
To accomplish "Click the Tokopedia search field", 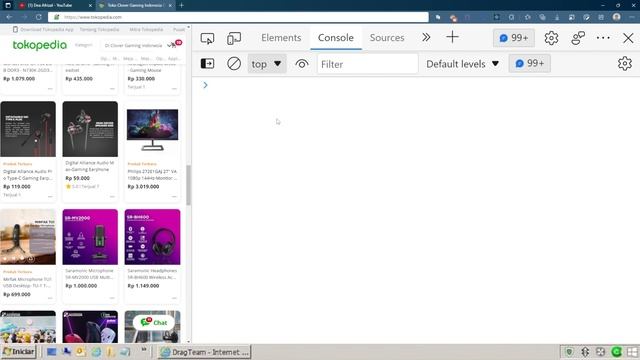I will (x=133, y=45).
